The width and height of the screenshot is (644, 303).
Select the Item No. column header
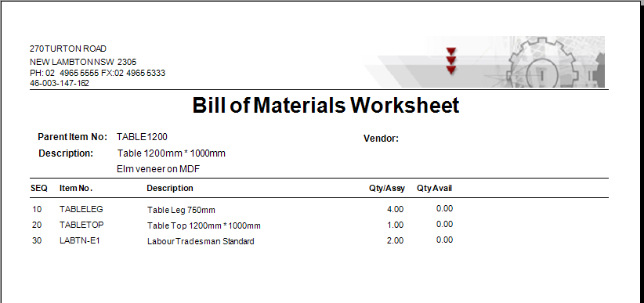[76, 189]
